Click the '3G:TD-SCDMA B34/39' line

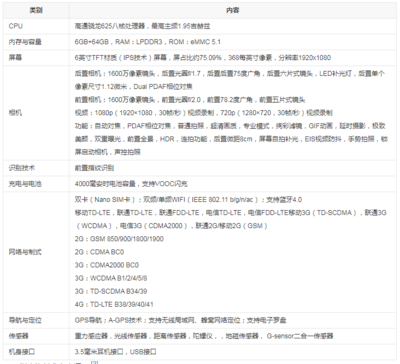(111, 291)
